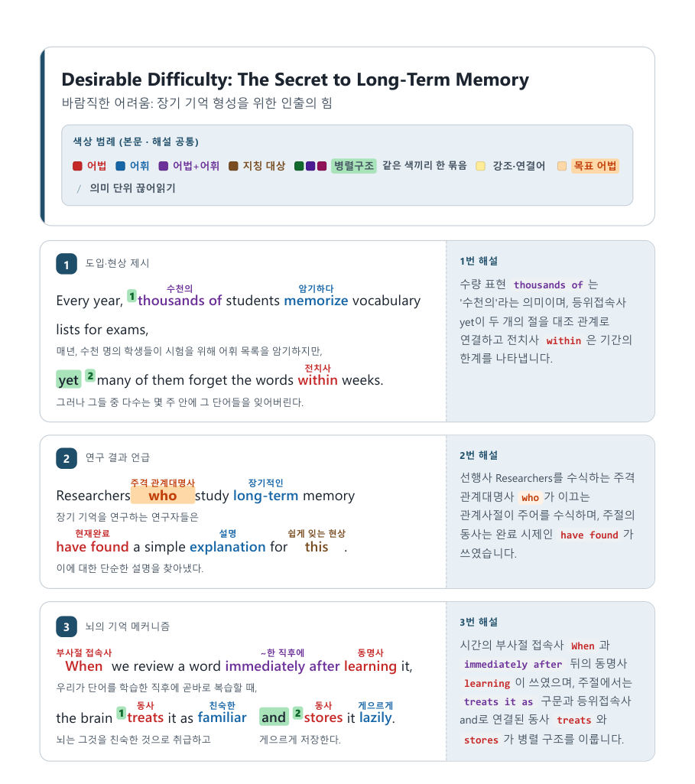Click the brown 지칭 대상 legend swatch
This screenshot has height=784, width=695.
(x=233, y=166)
